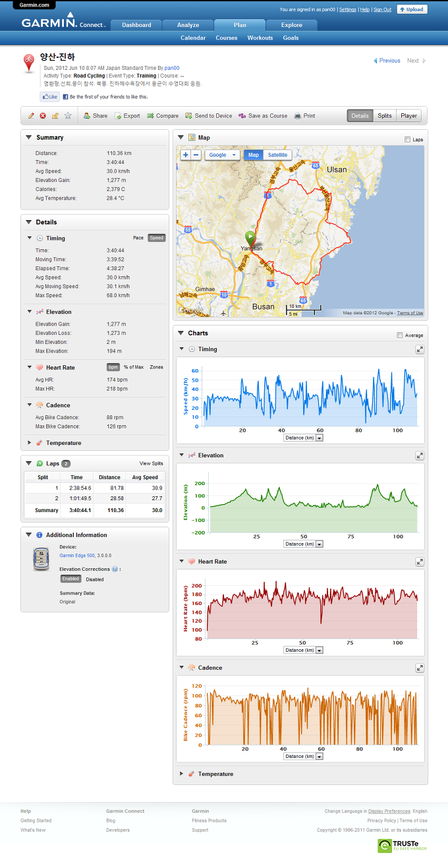This screenshot has width=448, height=868.
Task: Click the elevation corrections help icon
Action: pos(115,569)
